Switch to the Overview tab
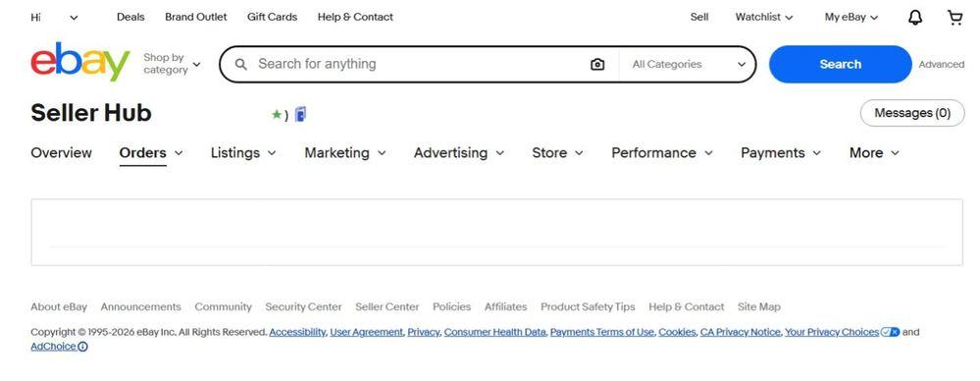Screen dimensions: 980x381 coord(61,153)
